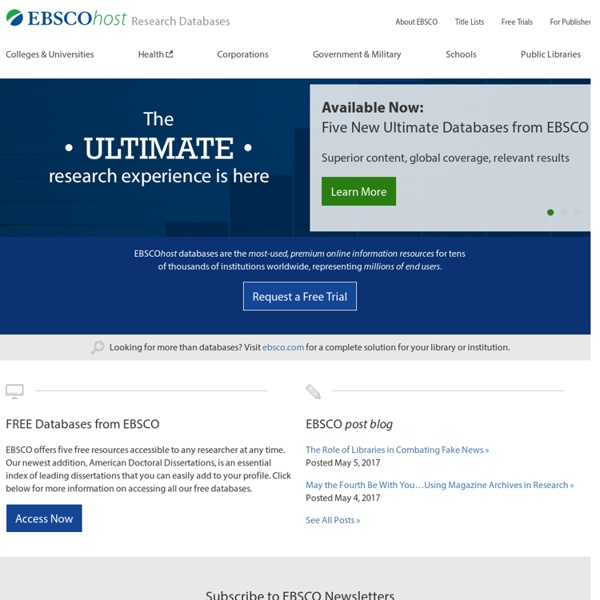The width and height of the screenshot is (600, 600).
Task: Open Title Lists link
Action: tap(470, 22)
